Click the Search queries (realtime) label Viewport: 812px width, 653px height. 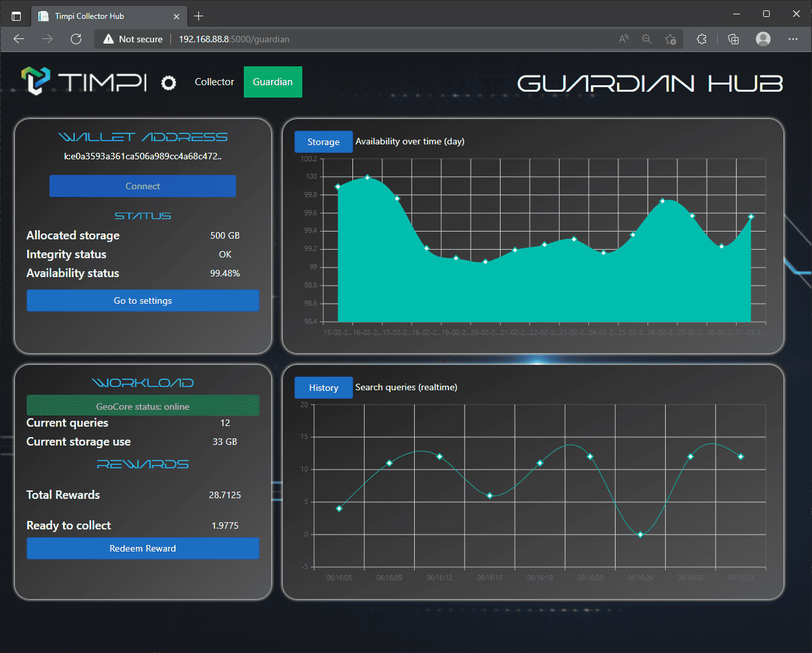click(406, 387)
